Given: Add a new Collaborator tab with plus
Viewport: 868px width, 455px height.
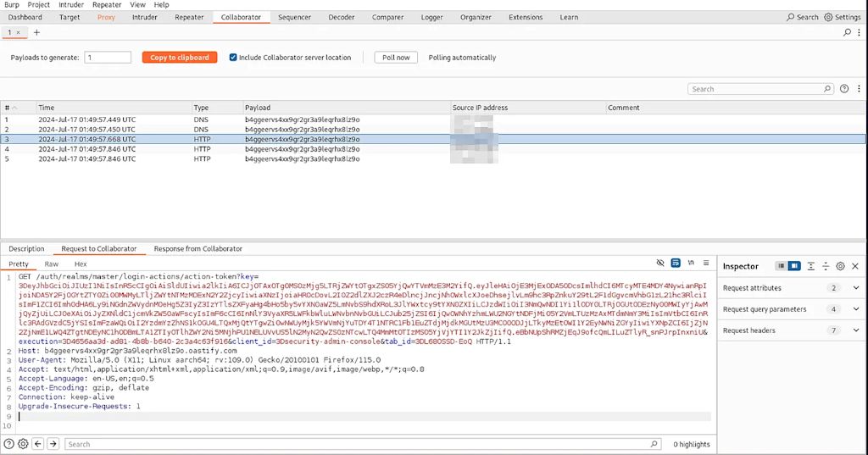Looking at the screenshot, I should (x=36, y=33).
